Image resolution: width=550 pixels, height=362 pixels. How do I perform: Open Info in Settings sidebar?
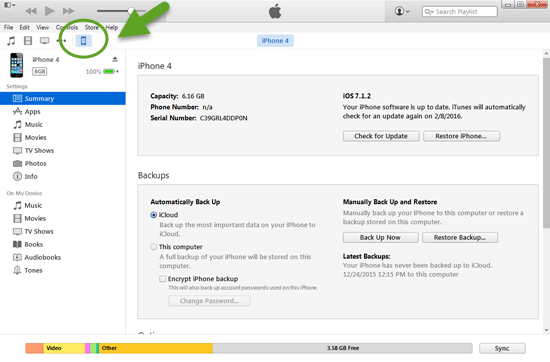(63, 176)
